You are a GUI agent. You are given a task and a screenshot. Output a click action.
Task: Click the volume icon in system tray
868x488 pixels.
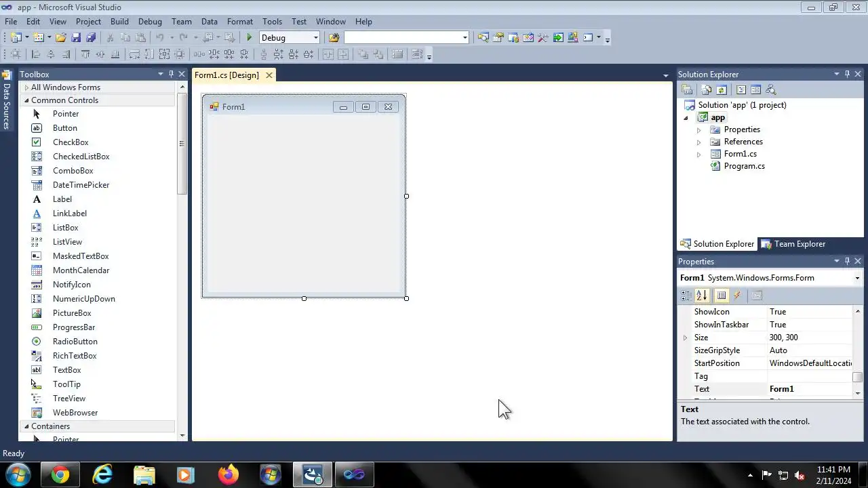(x=800, y=475)
